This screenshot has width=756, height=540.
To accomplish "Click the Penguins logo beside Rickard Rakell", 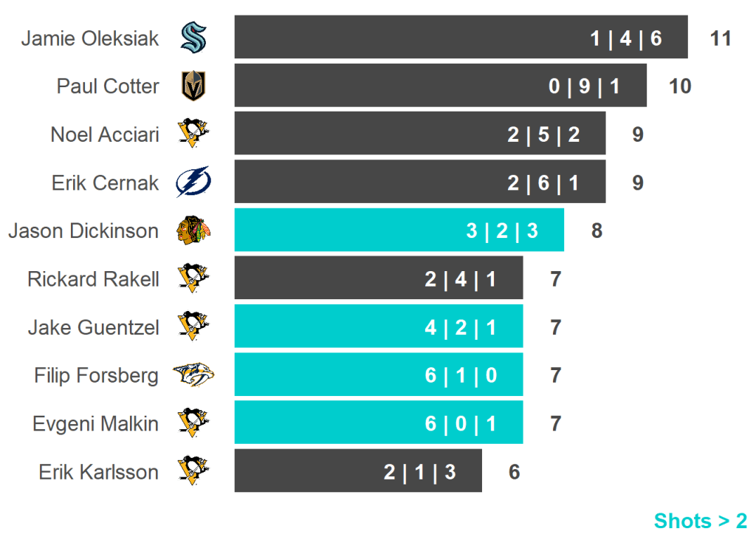I will tap(193, 278).
